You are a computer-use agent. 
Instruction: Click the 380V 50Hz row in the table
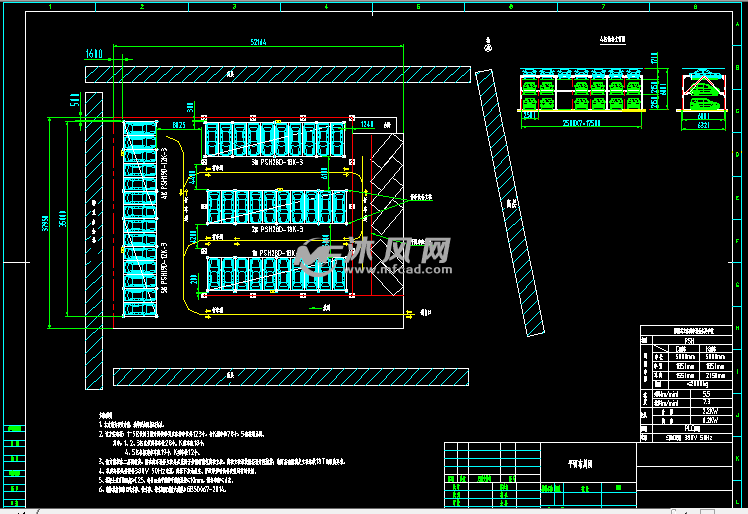689,437
